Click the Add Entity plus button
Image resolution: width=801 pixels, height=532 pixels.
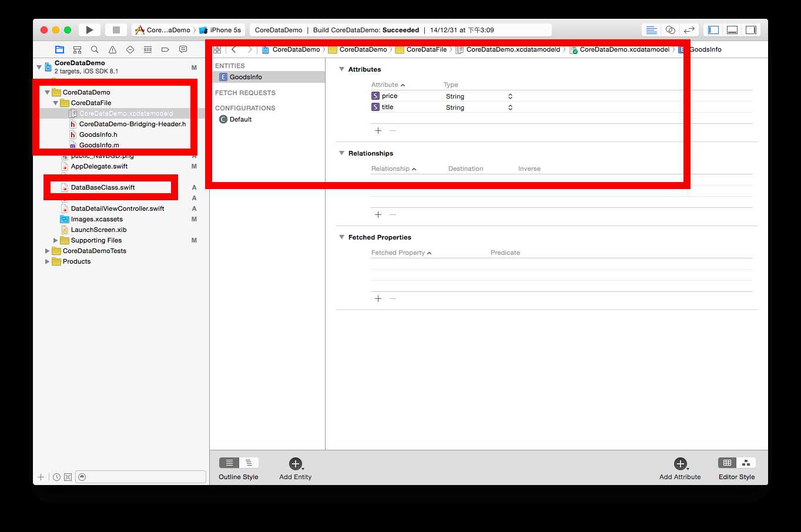coord(296,464)
